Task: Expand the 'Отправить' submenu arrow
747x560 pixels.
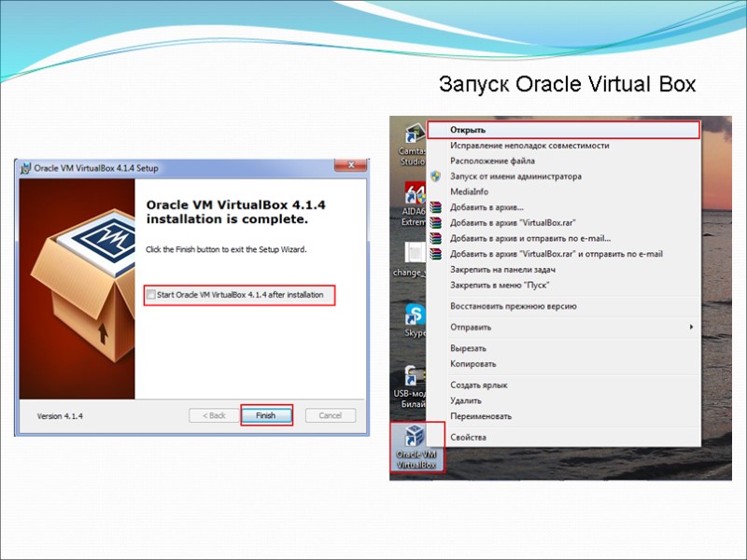Action: [691, 329]
